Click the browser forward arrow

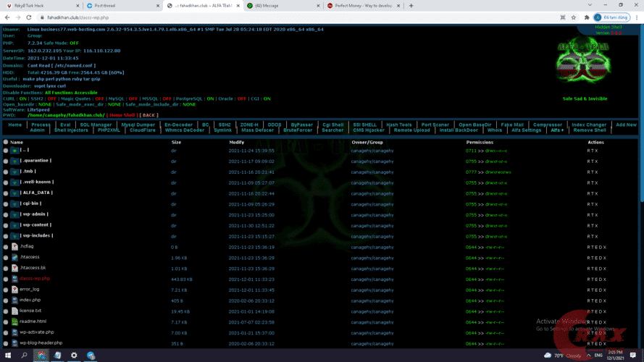18,17
